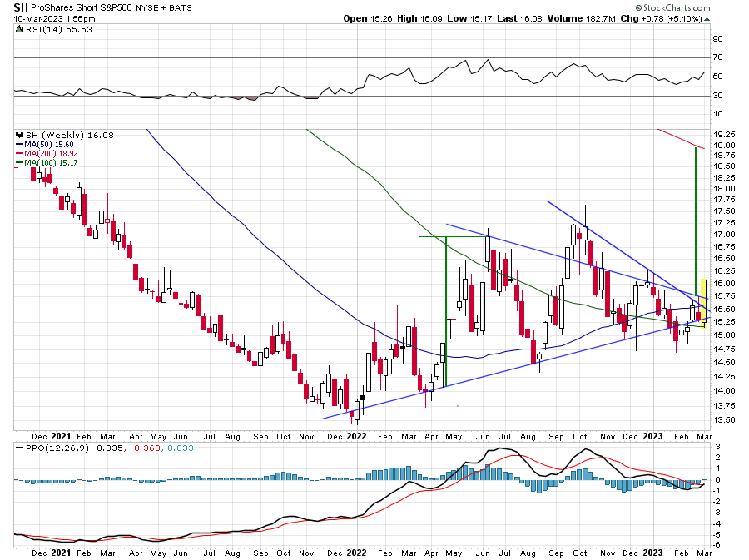This screenshot has height=560, width=749.
Task: Select the bold SH ticker symbol in title
Action: 21,7
